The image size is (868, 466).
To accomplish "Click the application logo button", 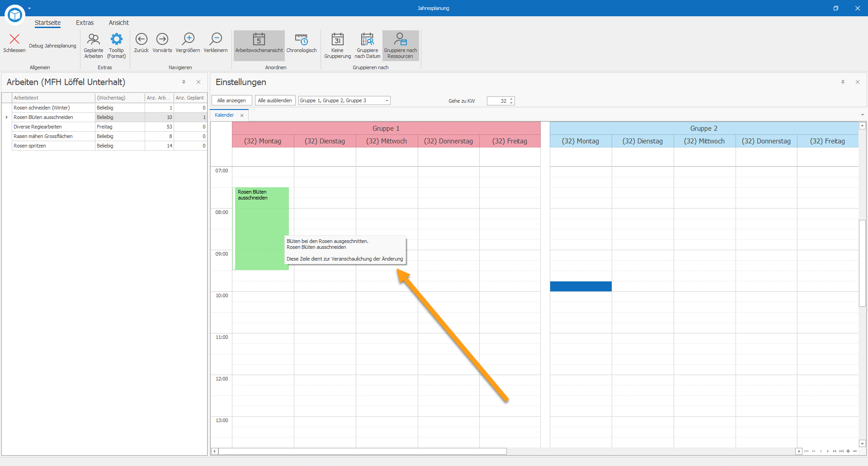I will (15, 15).
